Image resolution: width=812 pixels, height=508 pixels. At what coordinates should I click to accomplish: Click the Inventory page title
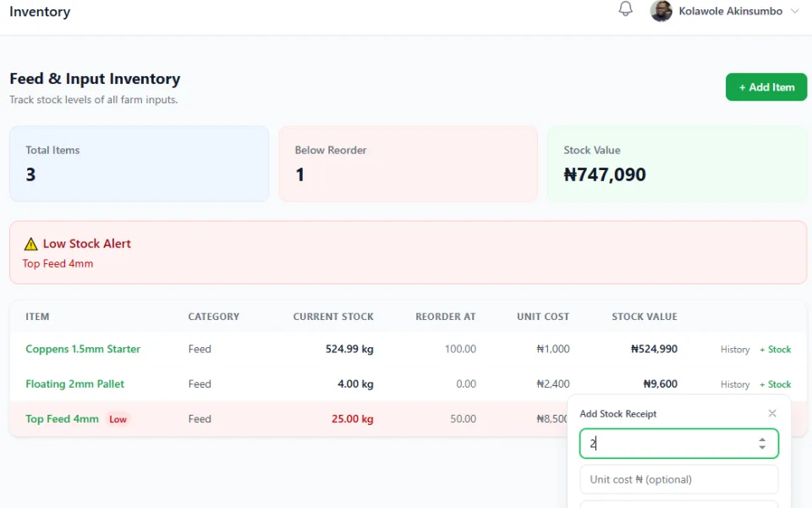point(40,11)
